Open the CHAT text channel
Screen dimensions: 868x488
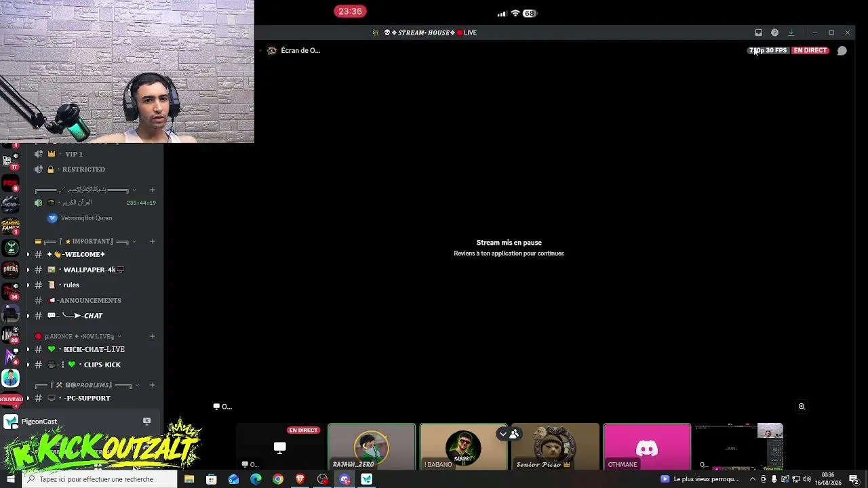pyautogui.click(x=95, y=316)
